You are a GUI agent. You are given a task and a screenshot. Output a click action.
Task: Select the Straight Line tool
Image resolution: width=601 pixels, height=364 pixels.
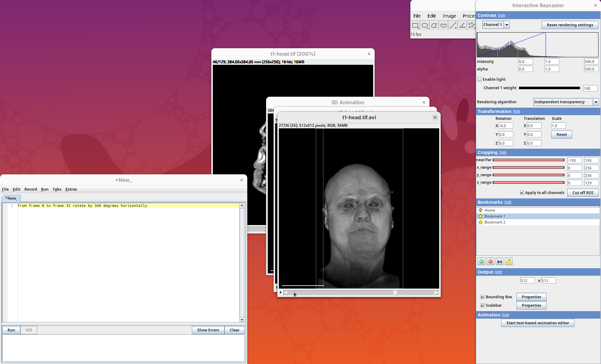point(453,26)
